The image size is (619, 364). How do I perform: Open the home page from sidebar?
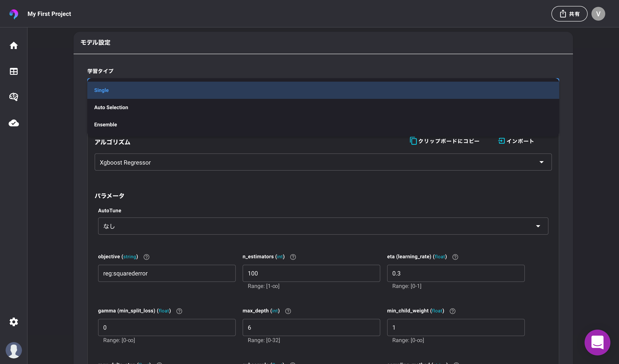pyautogui.click(x=14, y=45)
